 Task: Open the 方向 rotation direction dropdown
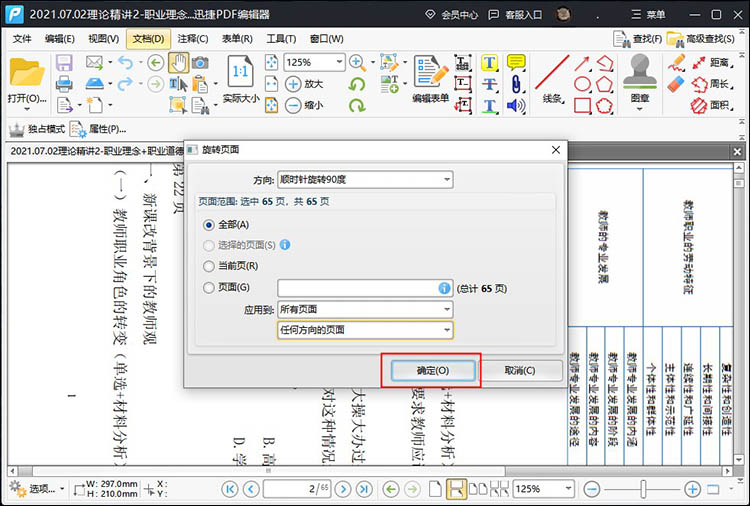pyautogui.click(x=365, y=179)
